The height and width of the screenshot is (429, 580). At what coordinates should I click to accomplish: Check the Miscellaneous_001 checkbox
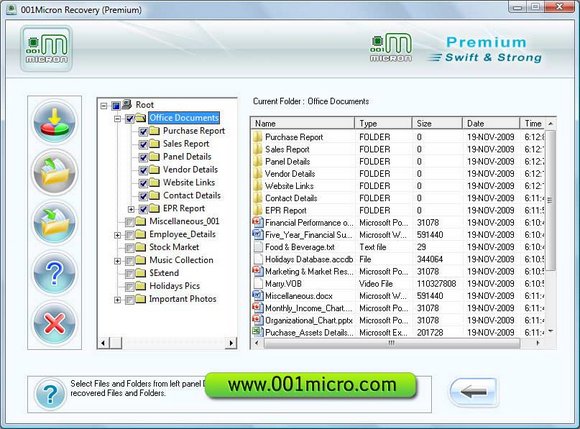129,222
